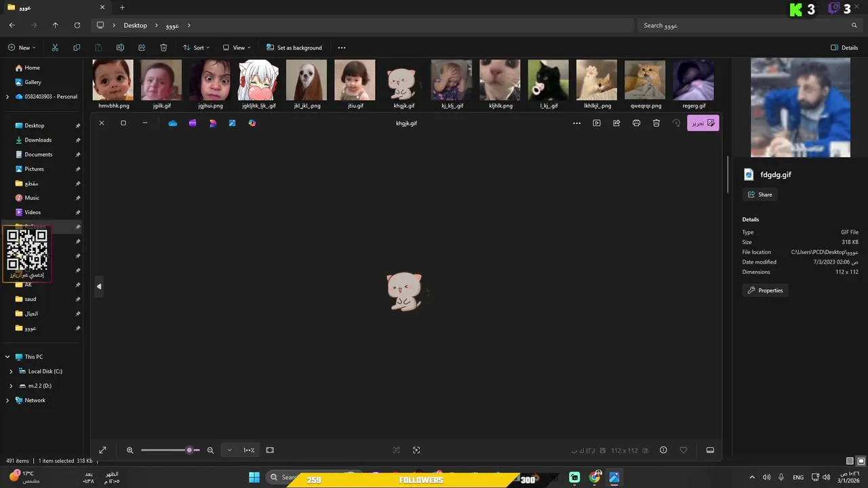Enter full screen in Photos viewer

[102, 450]
